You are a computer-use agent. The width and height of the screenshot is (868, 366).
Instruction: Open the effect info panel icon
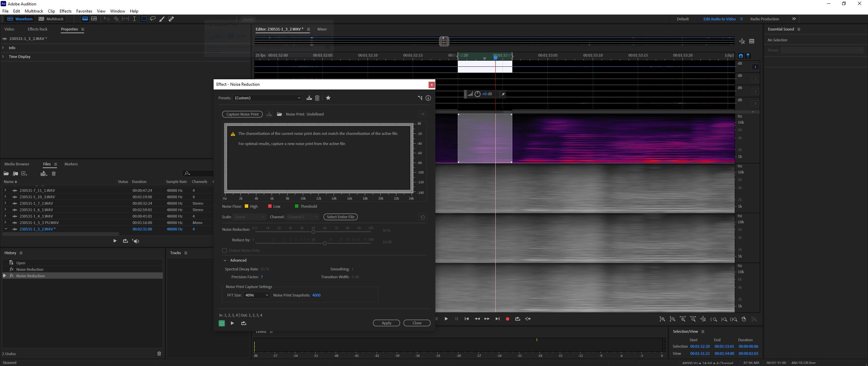[x=428, y=98]
